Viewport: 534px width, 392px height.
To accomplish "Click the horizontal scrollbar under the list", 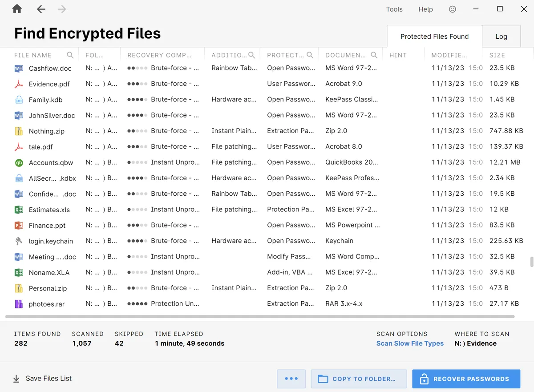I will tap(260, 317).
